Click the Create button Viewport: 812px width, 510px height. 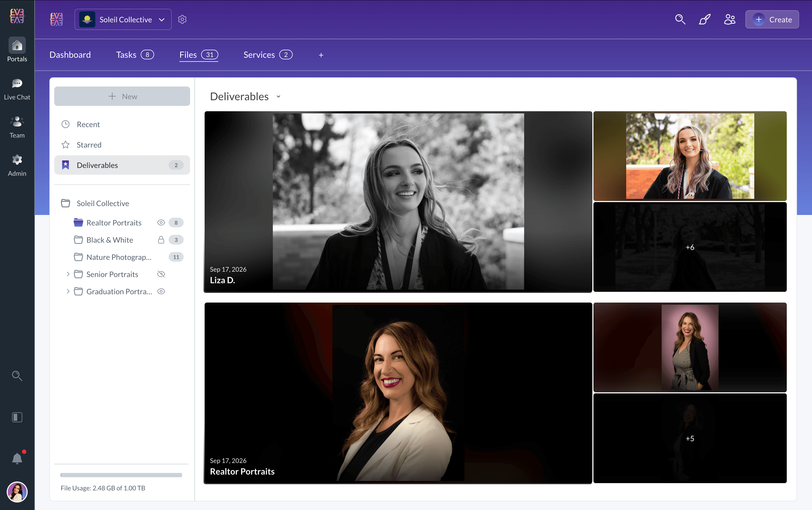tap(772, 19)
